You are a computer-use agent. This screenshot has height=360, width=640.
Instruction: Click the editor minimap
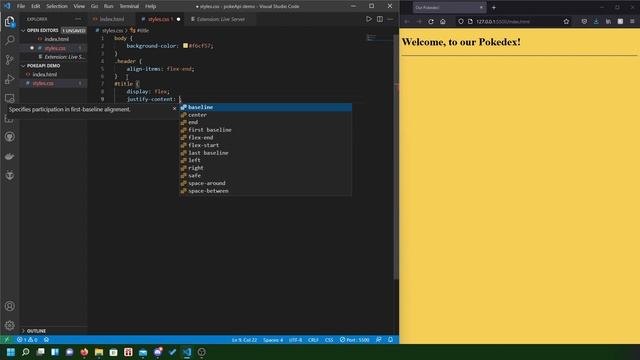tap(380, 38)
